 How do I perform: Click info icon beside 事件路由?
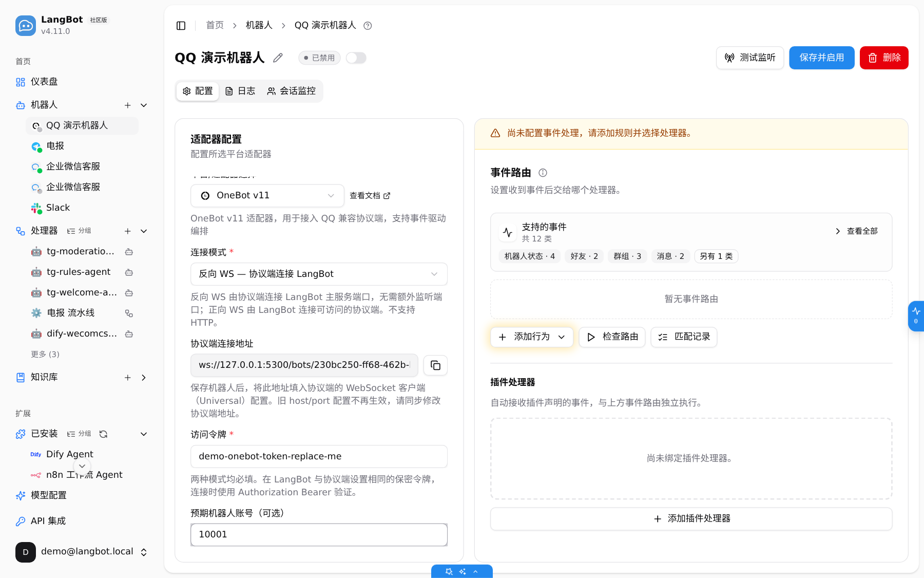pyautogui.click(x=543, y=173)
